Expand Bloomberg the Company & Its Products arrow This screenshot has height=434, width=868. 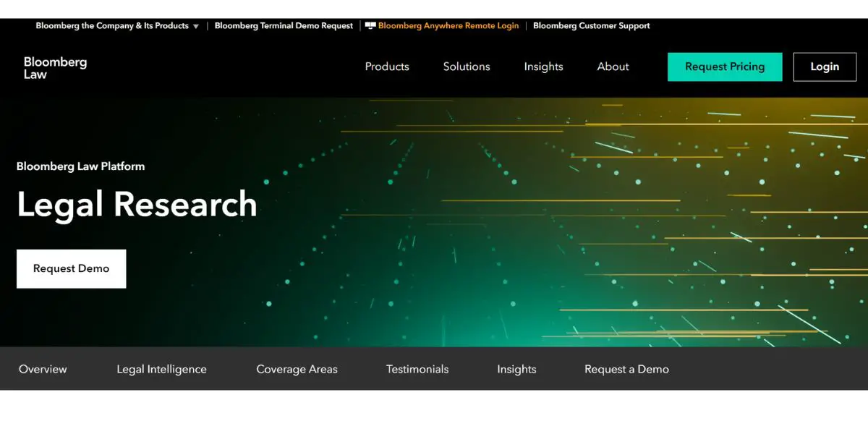pyautogui.click(x=196, y=26)
